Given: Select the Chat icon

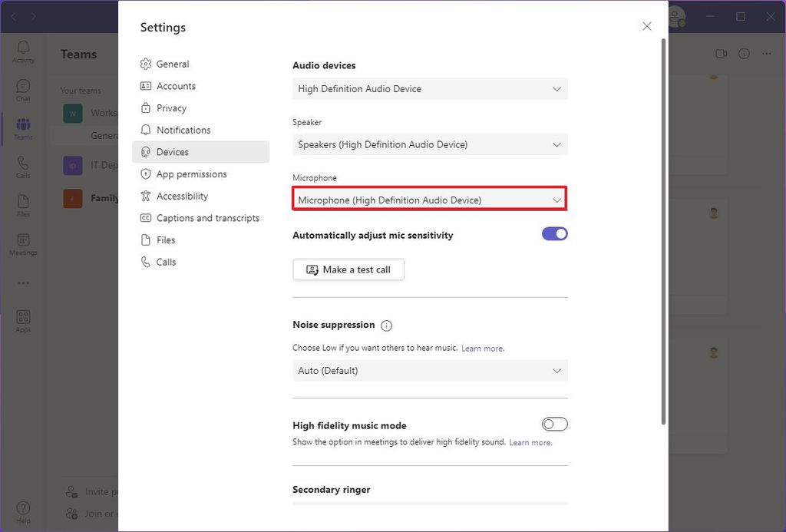Looking at the screenshot, I should (x=23, y=90).
